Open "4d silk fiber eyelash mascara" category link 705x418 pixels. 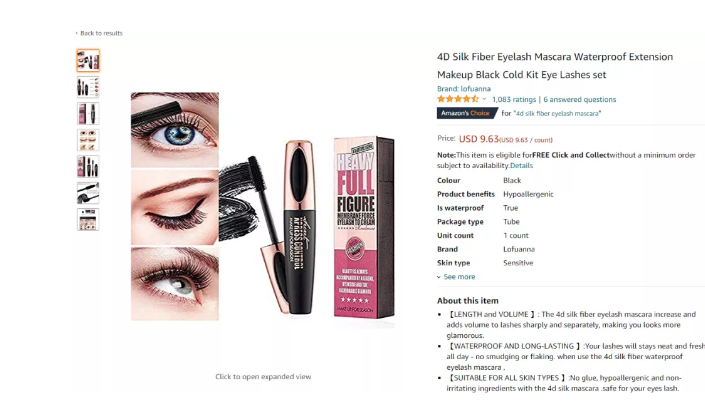557,113
